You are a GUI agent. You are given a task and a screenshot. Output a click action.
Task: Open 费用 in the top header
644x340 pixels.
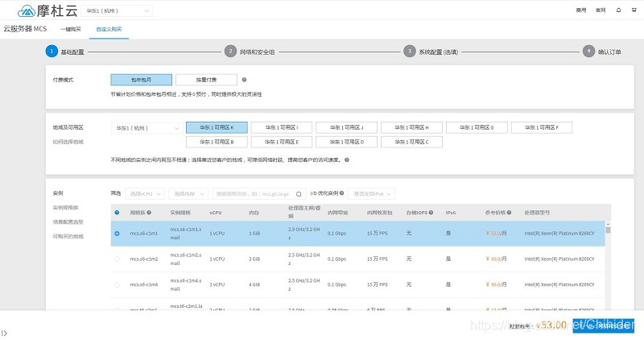coord(581,10)
